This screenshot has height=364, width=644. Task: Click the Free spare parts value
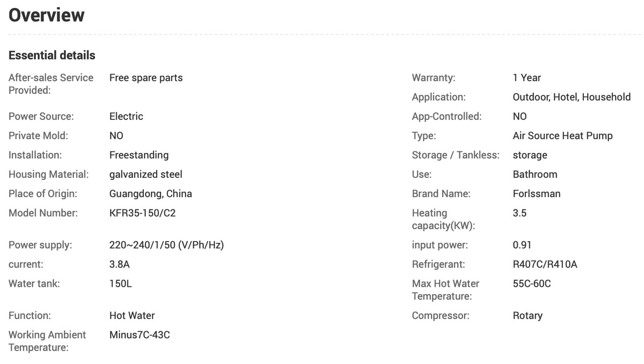[146, 78]
